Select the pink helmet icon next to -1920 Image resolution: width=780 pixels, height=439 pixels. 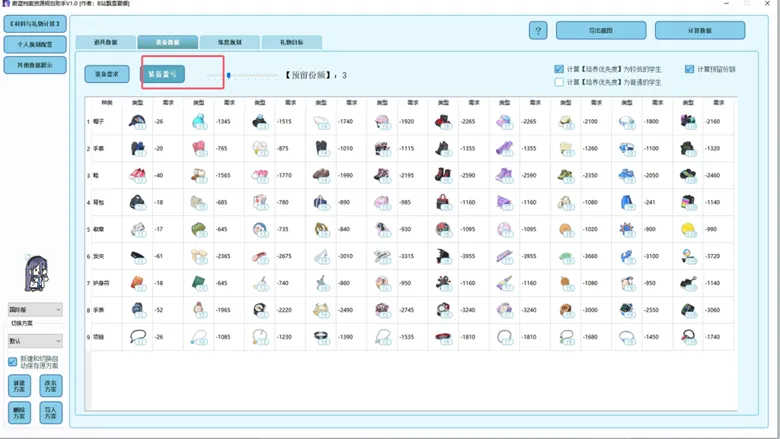coord(382,121)
